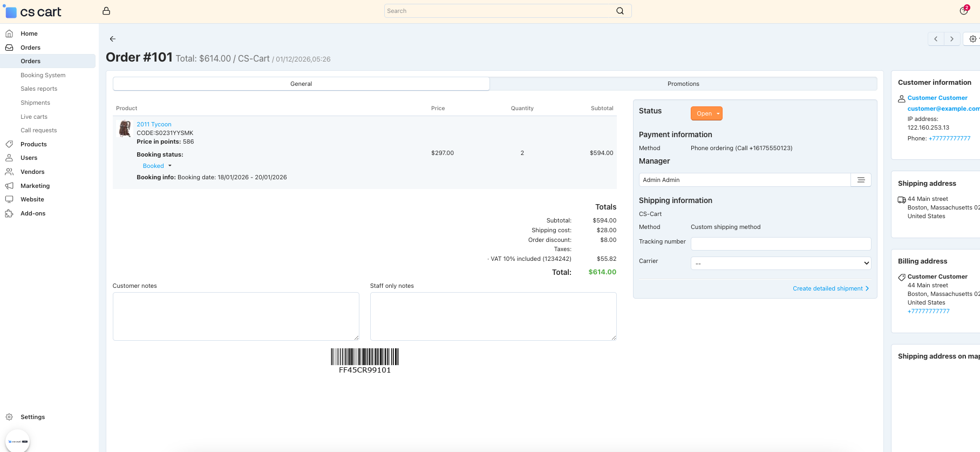Open the notifications icon with red badge
Screen dimensions: 980x452
coord(964,11)
